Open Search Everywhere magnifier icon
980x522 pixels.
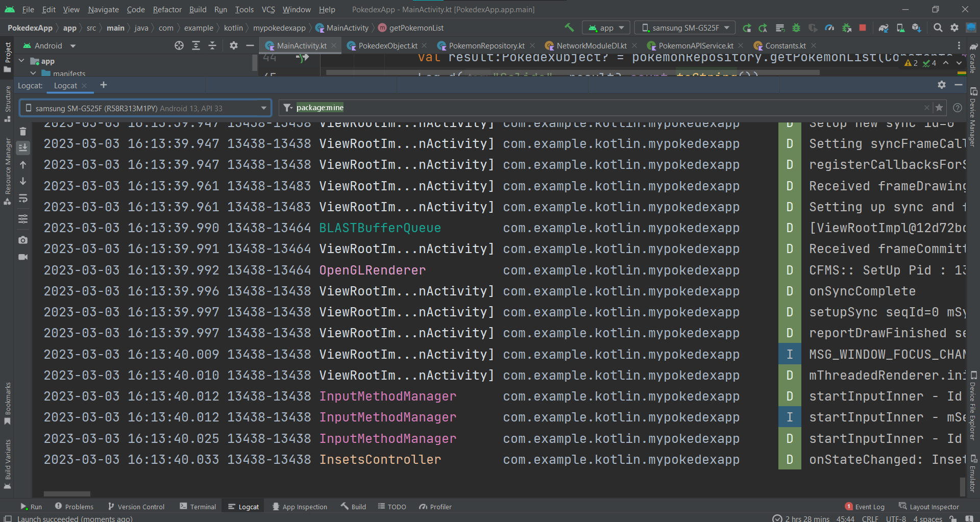point(938,28)
